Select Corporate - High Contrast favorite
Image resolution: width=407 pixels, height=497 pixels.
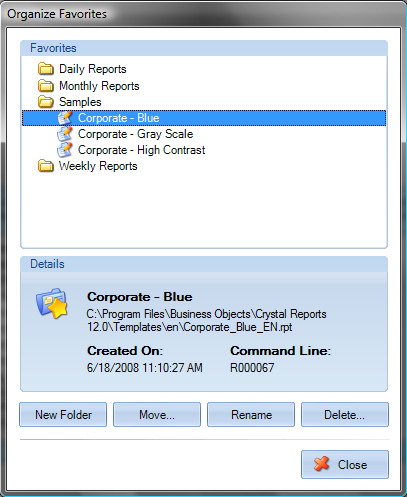click(x=141, y=150)
